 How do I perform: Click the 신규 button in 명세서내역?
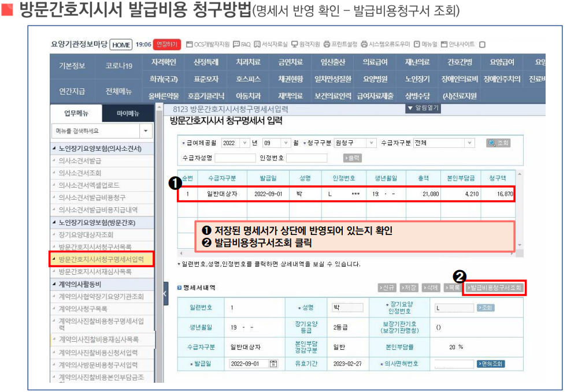click(x=387, y=288)
